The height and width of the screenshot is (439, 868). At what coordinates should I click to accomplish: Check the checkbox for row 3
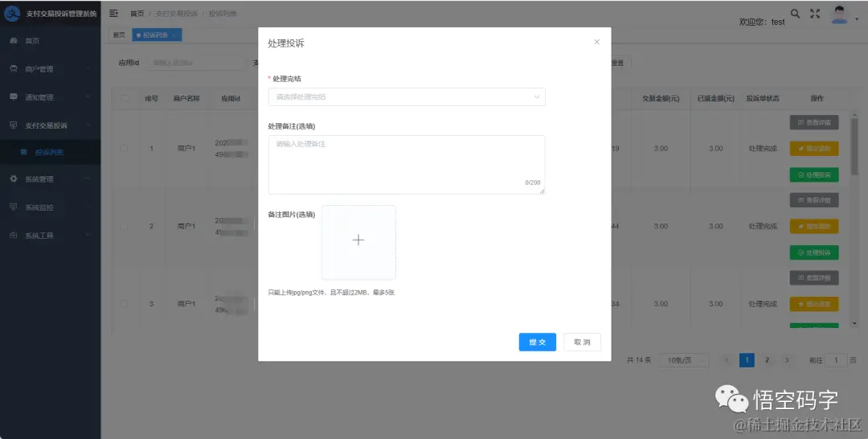click(124, 303)
